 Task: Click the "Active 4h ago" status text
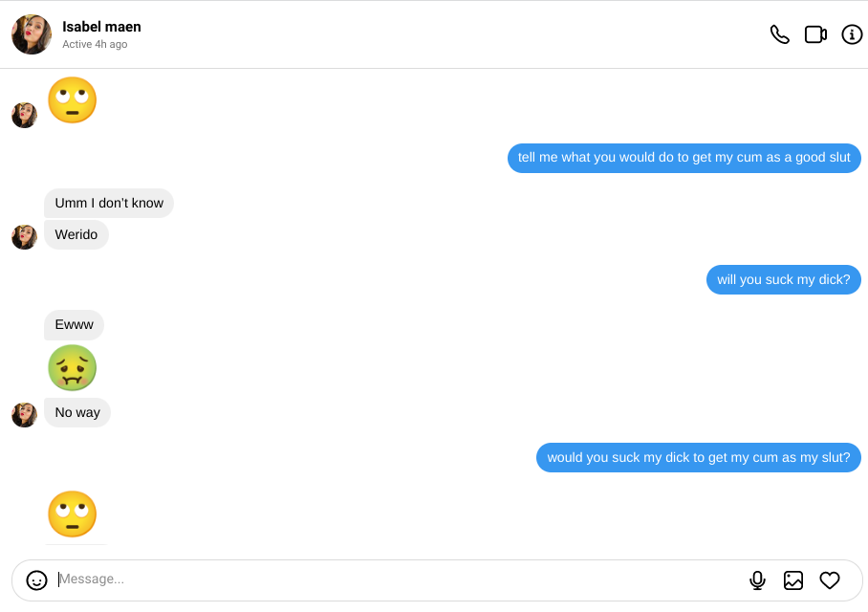click(x=95, y=45)
